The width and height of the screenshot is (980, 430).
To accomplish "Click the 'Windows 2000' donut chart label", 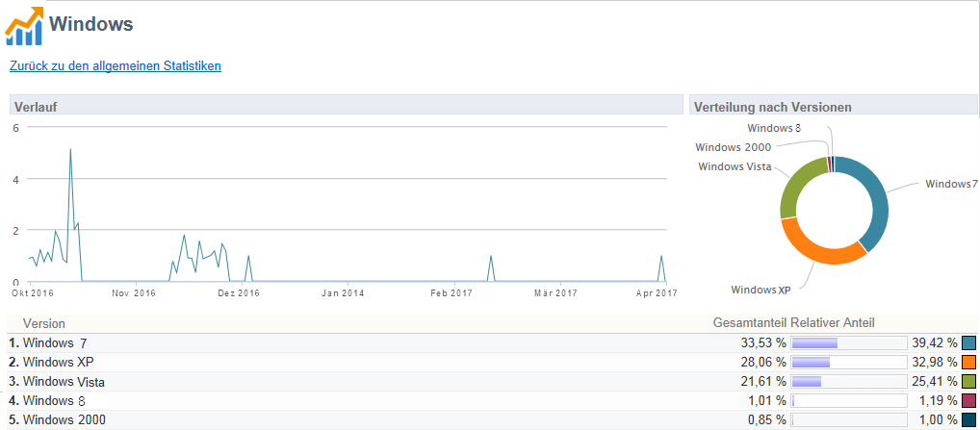I will click(733, 147).
